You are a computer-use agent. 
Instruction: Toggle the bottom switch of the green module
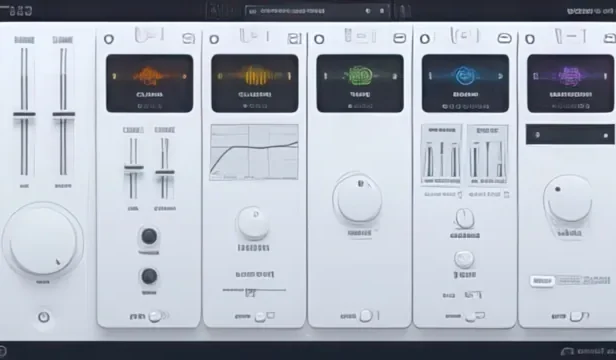point(366,316)
